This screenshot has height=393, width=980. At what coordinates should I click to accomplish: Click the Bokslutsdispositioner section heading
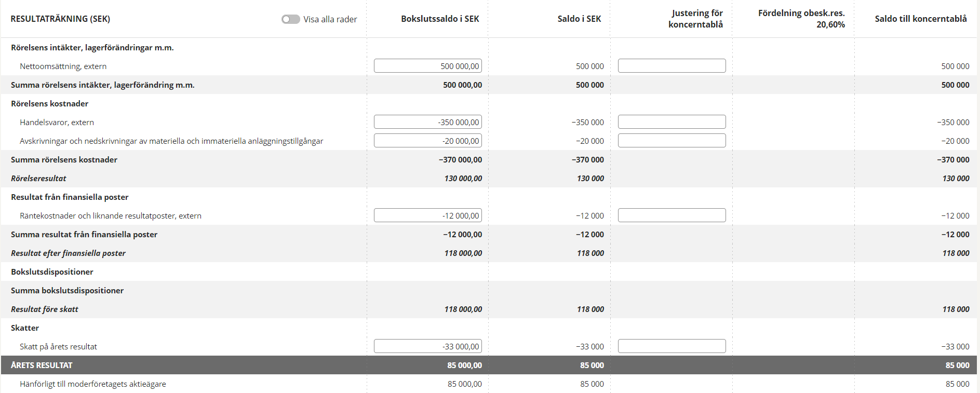52,272
